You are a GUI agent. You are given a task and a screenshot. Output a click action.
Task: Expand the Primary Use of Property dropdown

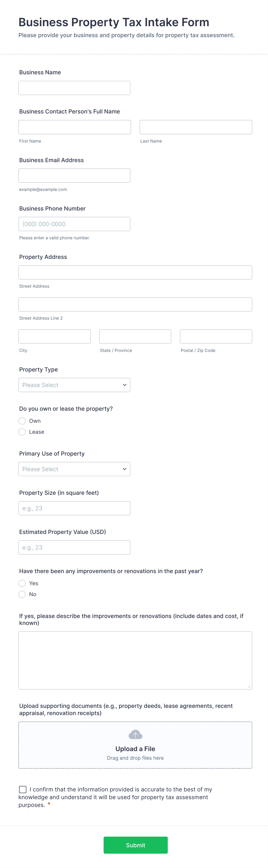(x=74, y=469)
